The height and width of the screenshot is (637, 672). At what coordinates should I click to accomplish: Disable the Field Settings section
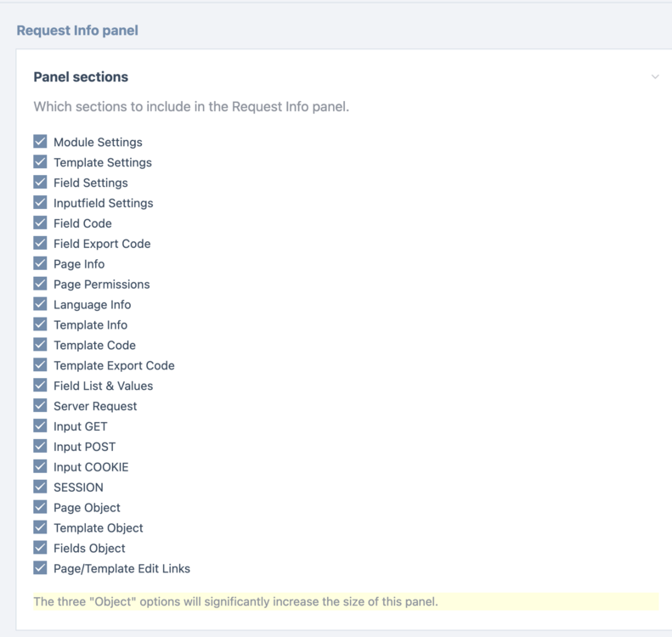[x=40, y=183]
